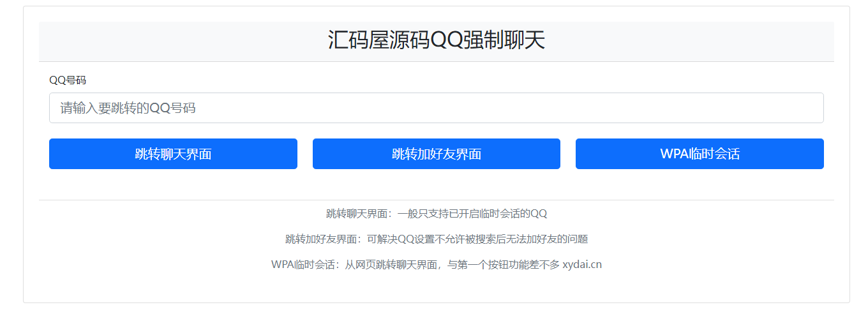Click the note starting WPA临时会话：从网页跳转
This screenshot has width=868, height=321.
[437, 265]
